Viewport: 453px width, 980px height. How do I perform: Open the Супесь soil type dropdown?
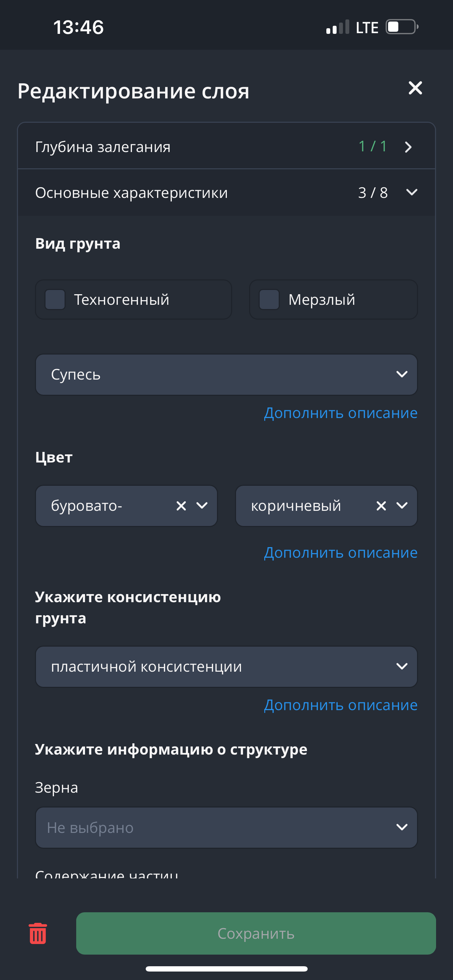tap(226, 375)
